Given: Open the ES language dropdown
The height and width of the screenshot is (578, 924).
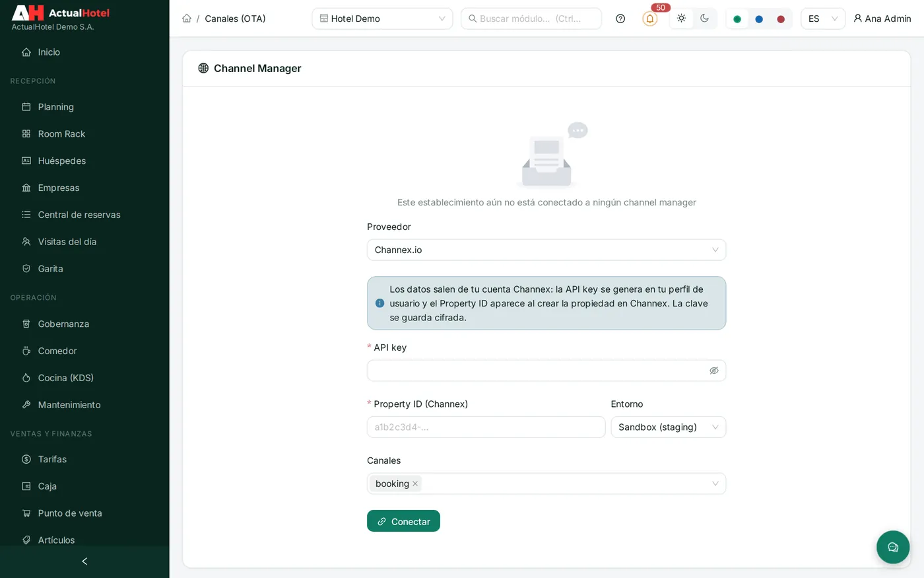Looking at the screenshot, I should tap(823, 18).
